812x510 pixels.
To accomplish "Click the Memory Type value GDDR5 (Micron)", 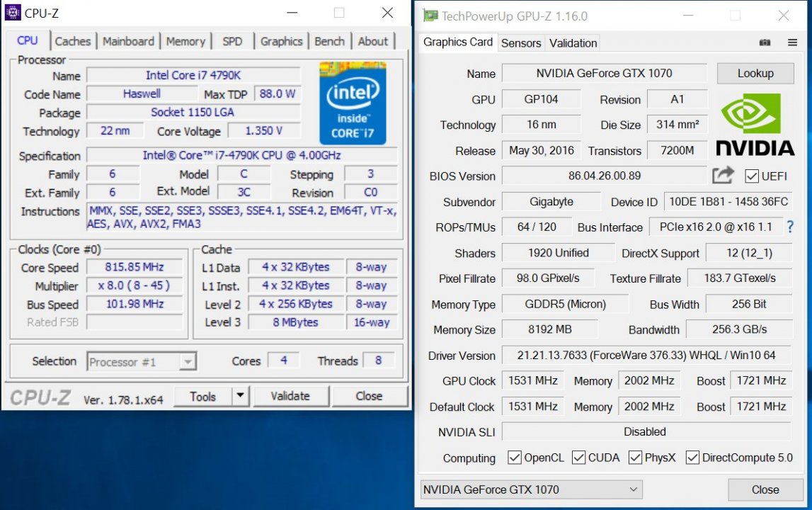I will (565, 304).
